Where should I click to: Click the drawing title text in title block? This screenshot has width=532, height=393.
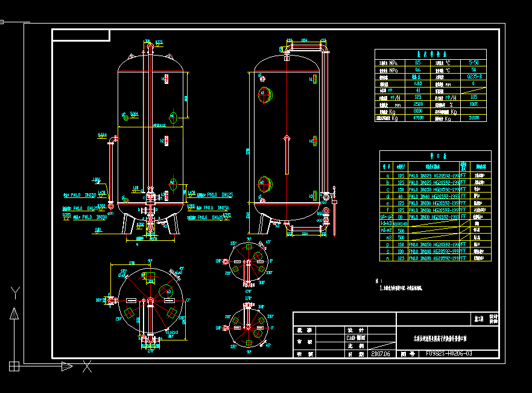point(440,338)
